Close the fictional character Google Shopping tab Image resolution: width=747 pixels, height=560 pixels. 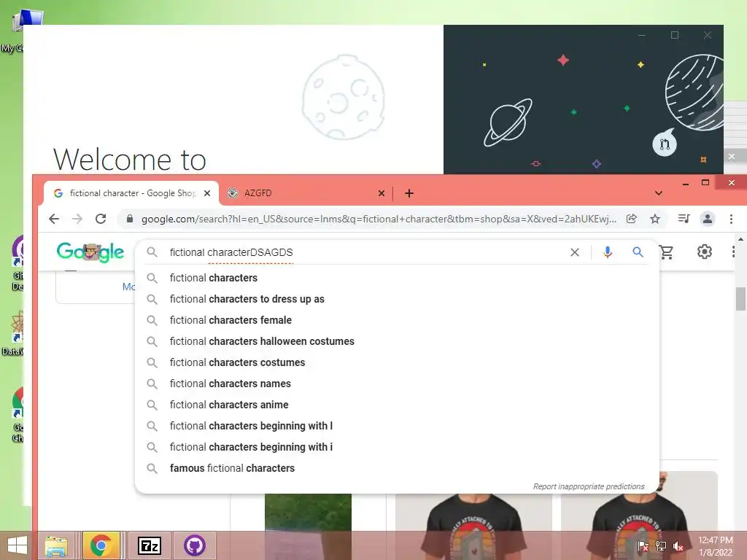pyautogui.click(x=206, y=193)
